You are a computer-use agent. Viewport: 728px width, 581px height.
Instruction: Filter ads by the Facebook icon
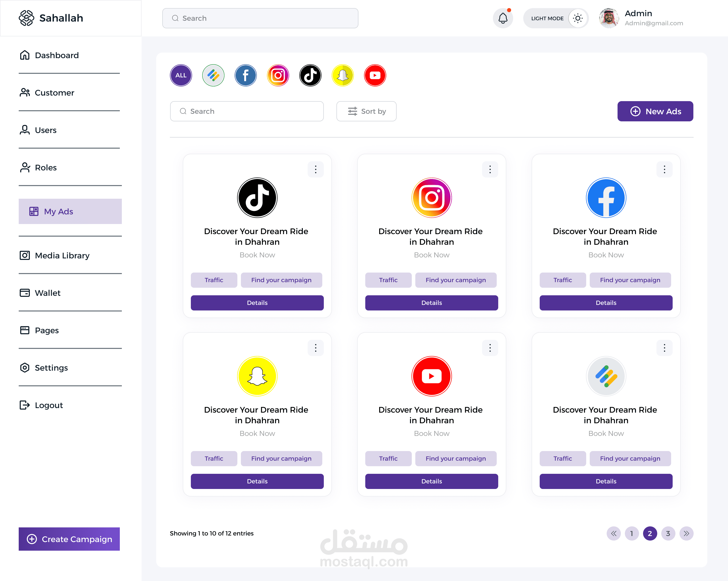pos(245,75)
